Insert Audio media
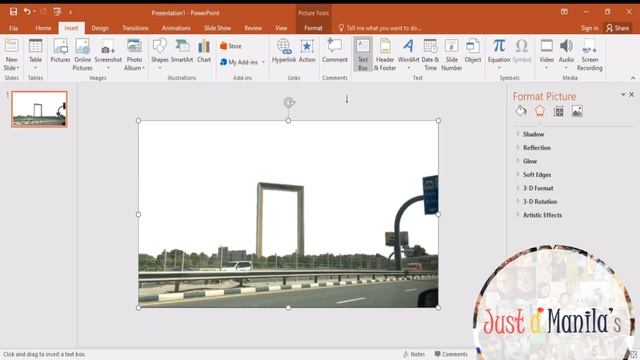The image size is (640, 360). coord(566,54)
